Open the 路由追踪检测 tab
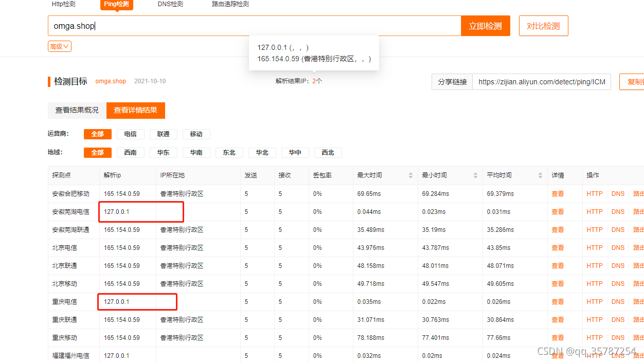The height and width of the screenshot is (362, 644). click(230, 4)
